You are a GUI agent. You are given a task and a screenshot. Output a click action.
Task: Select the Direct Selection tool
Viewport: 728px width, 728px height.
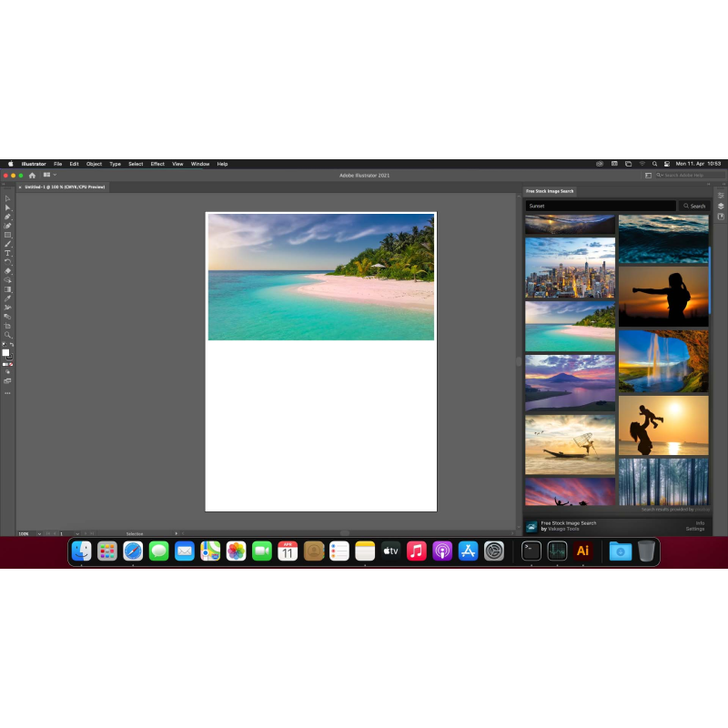pos(7,207)
